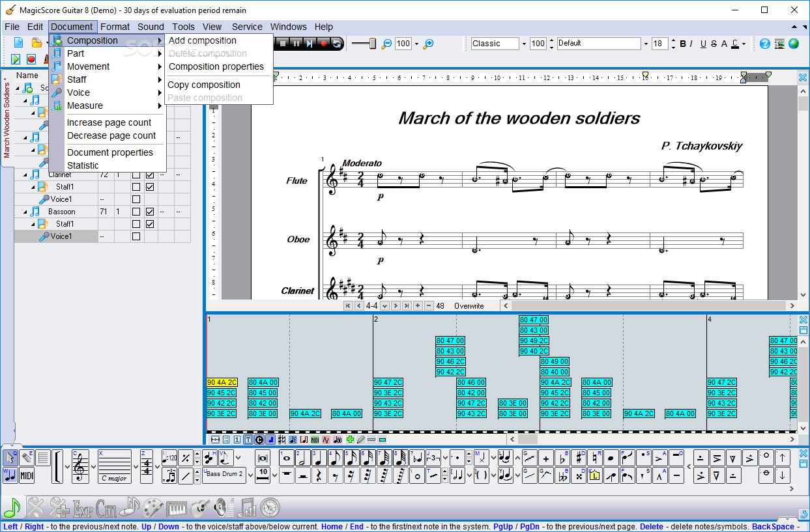The height and width of the screenshot is (532, 810).
Task: Click the zoom in magnifier
Action: pos(428,44)
